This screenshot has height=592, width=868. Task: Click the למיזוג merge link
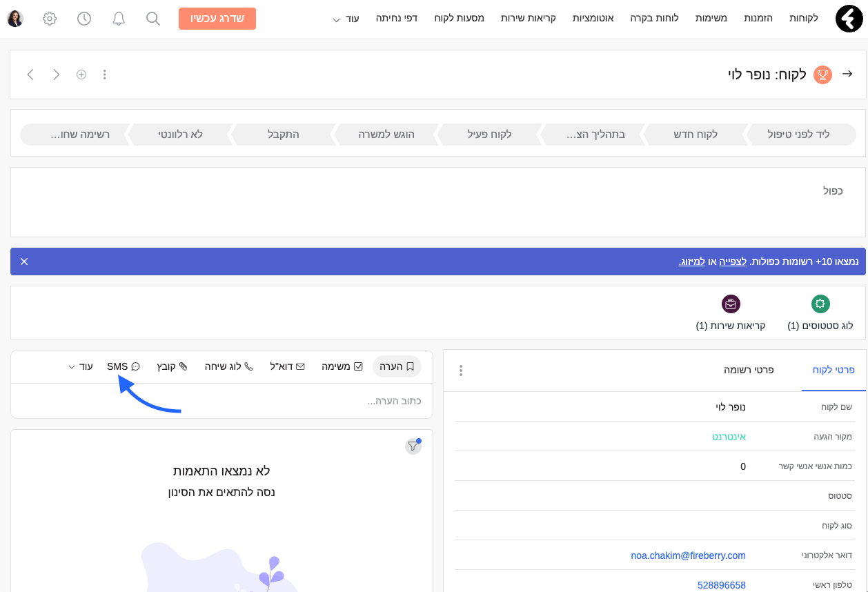tap(692, 262)
